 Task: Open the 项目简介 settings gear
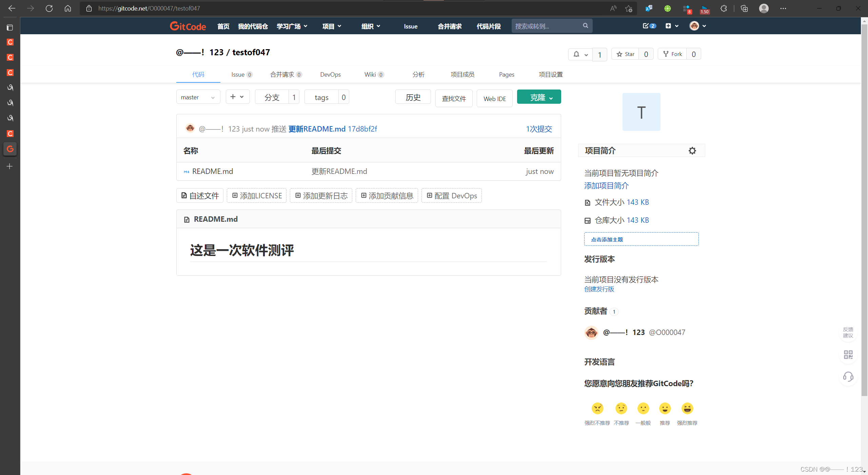692,151
